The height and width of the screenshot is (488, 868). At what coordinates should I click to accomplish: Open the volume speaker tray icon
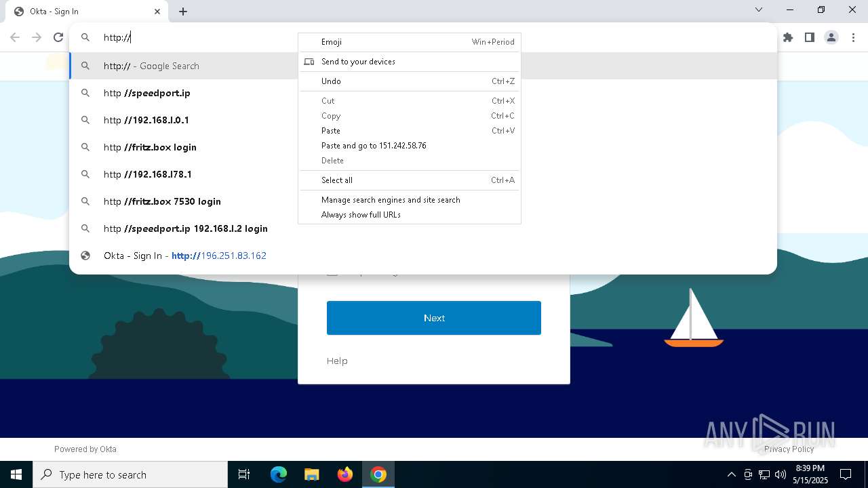(781, 474)
